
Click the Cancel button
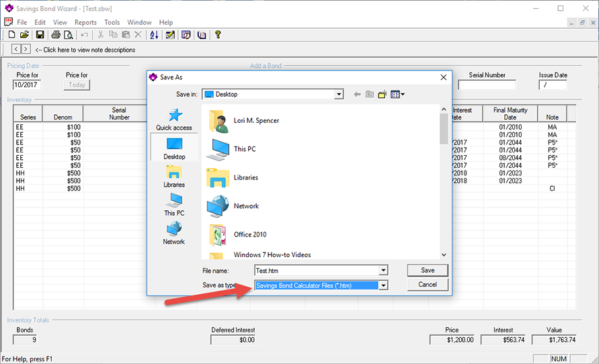(428, 285)
